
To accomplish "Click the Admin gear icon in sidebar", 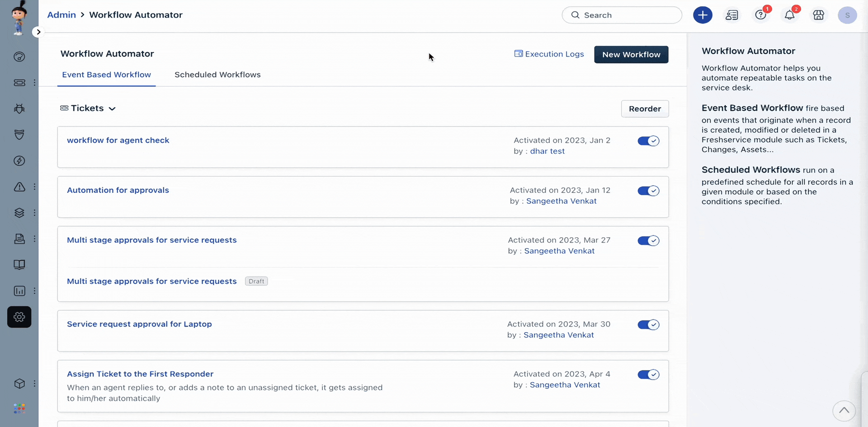I will [19, 317].
